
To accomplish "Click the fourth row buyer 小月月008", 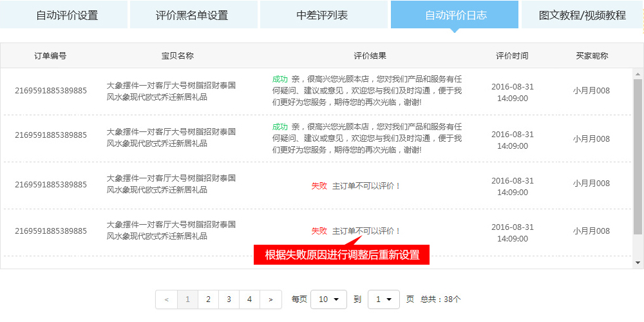I will 591,231.
